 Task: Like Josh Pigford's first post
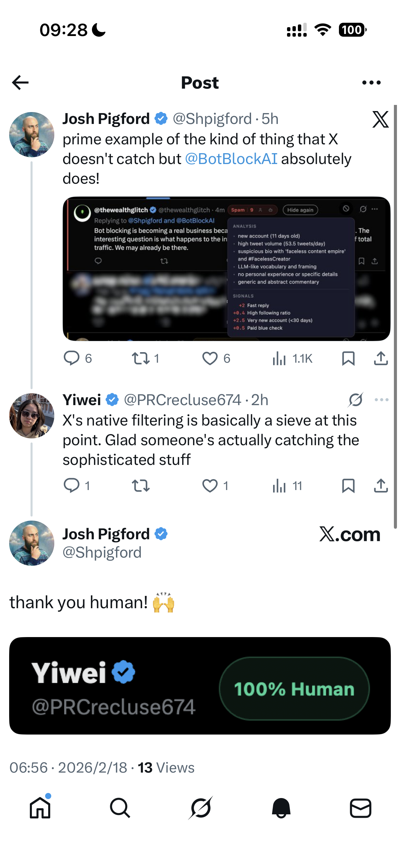[x=210, y=358]
